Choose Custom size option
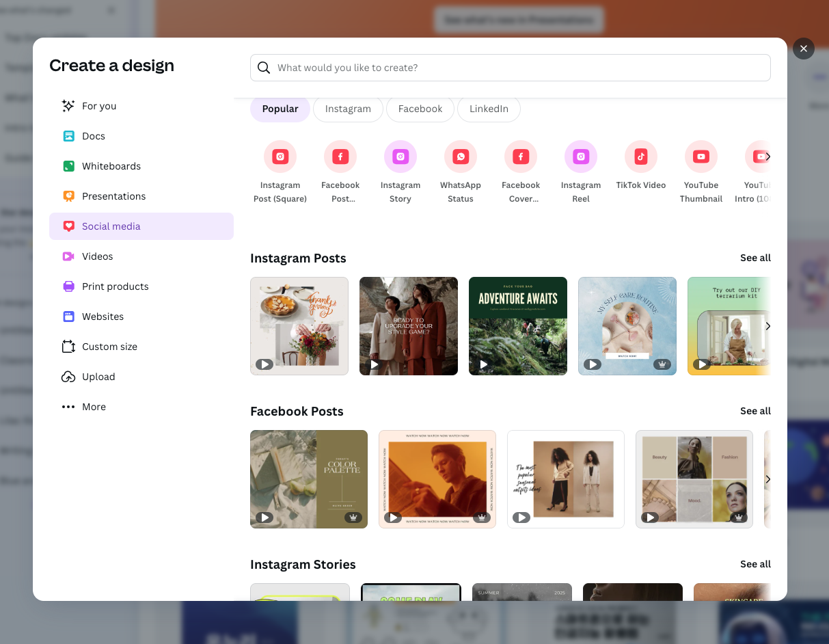This screenshot has height=644, width=829. pyautogui.click(x=141, y=347)
